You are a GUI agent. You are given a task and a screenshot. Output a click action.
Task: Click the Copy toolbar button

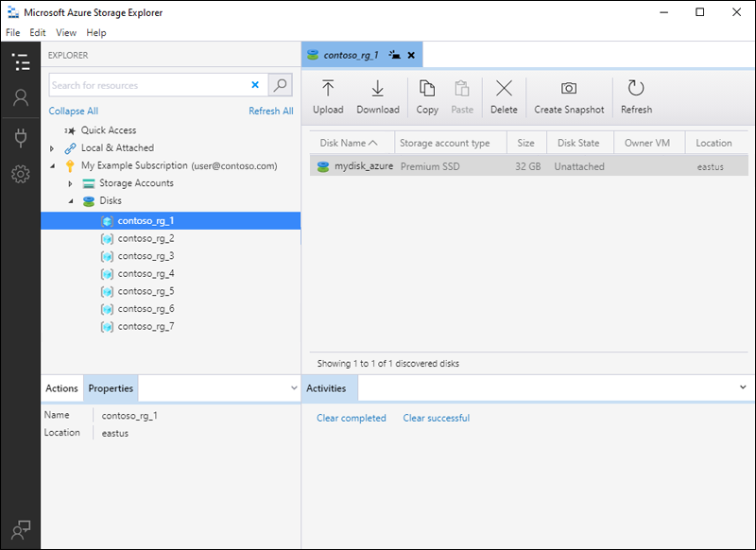tap(427, 97)
